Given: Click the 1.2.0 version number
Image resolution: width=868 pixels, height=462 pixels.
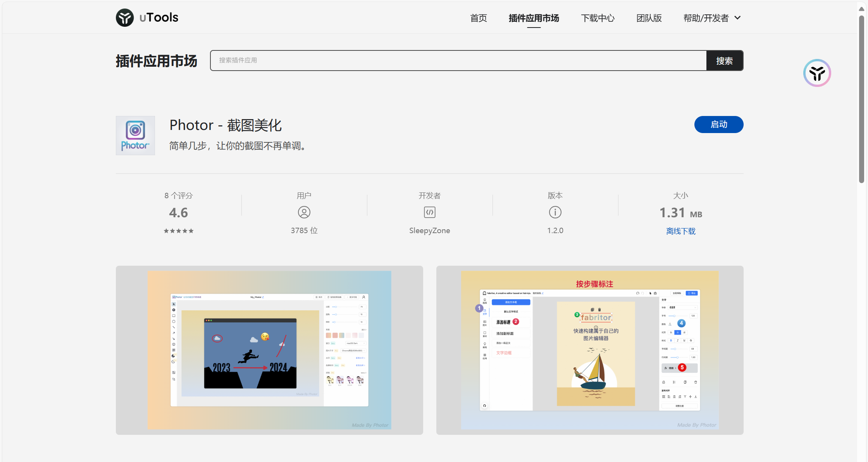Looking at the screenshot, I should (555, 230).
